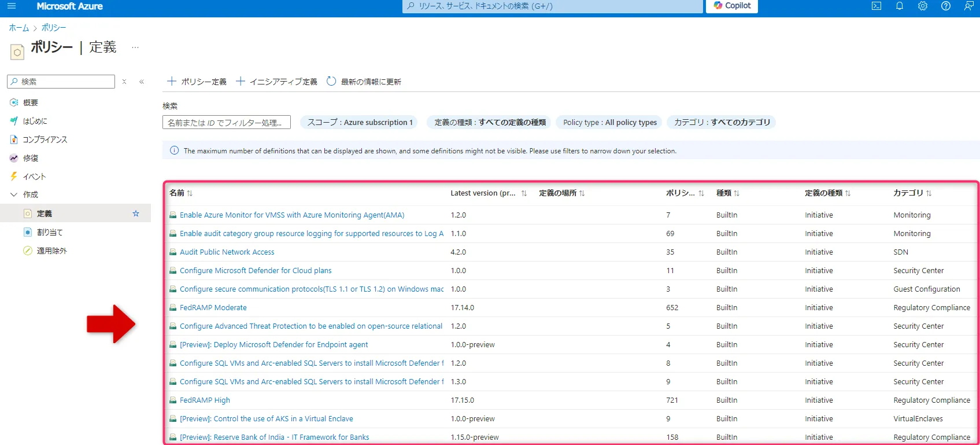Image resolution: width=980 pixels, height=445 pixels.
Task: Sort by the 定義の場所 column
Action: [x=562, y=193]
